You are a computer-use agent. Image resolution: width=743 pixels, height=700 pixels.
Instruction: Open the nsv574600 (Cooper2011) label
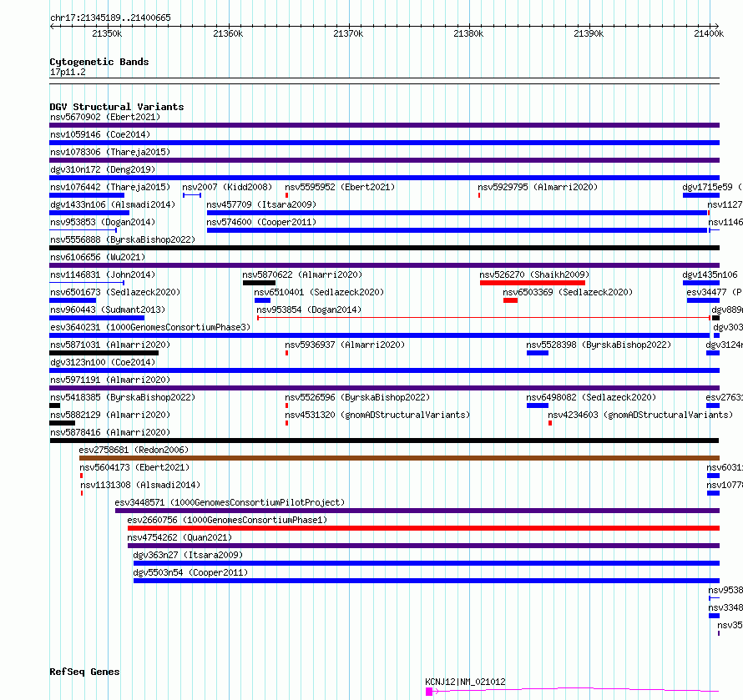pos(261,222)
